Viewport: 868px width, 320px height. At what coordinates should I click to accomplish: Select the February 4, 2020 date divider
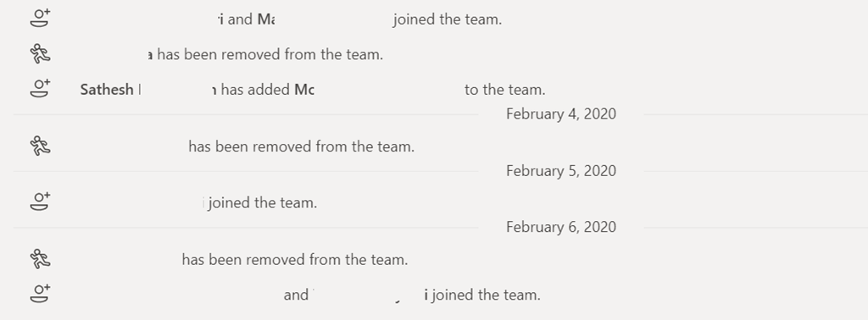[x=561, y=113]
